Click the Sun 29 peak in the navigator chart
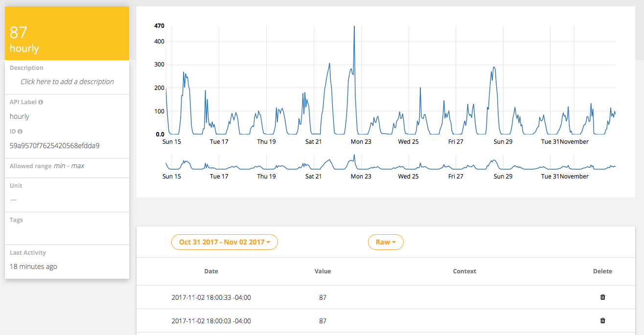This screenshot has width=644, height=335. pos(495,161)
